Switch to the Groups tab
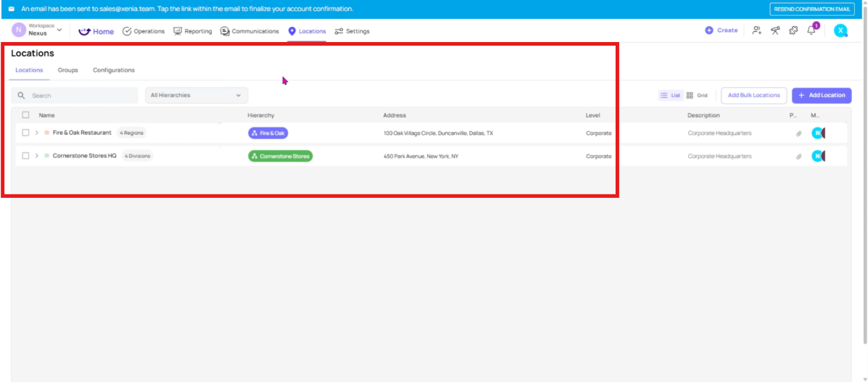The image size is (868, 385). [68, 70]
